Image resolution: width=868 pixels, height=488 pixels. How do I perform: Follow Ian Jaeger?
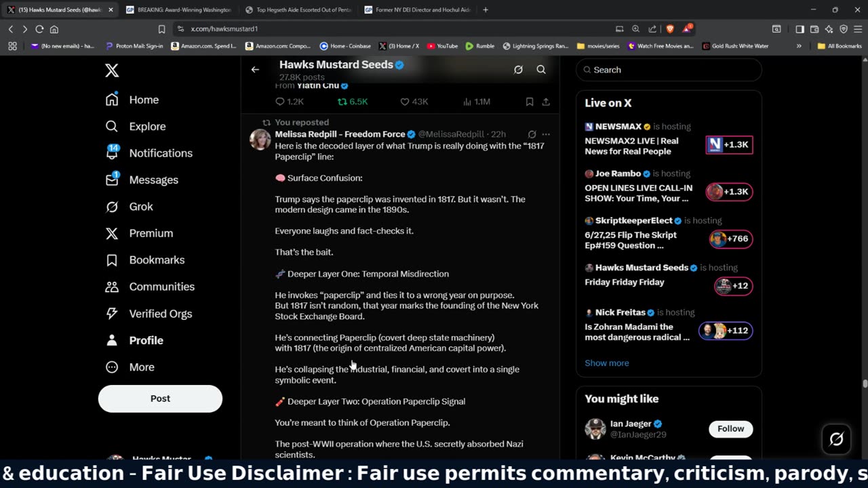tap(730, 428)
